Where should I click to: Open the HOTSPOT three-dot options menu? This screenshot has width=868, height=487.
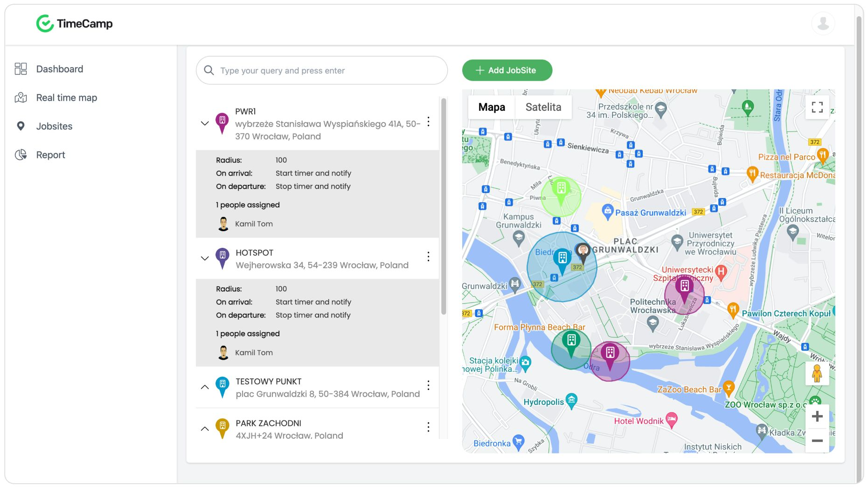(428, 257)
